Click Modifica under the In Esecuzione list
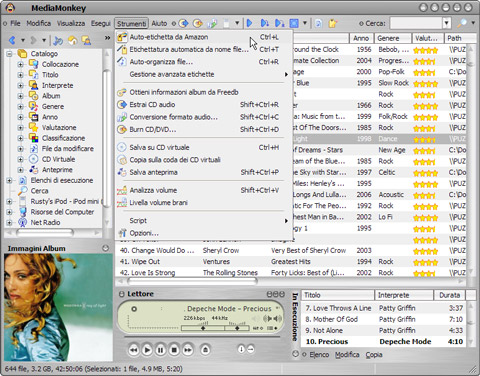 (347, 355)
